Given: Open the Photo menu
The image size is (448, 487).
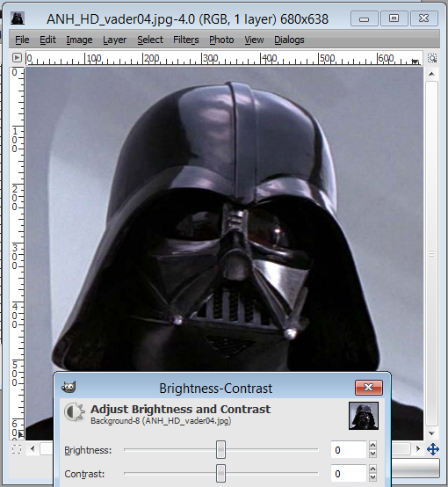Looking at the screenshot, I should pyautogui.click(x=221, y=40).
